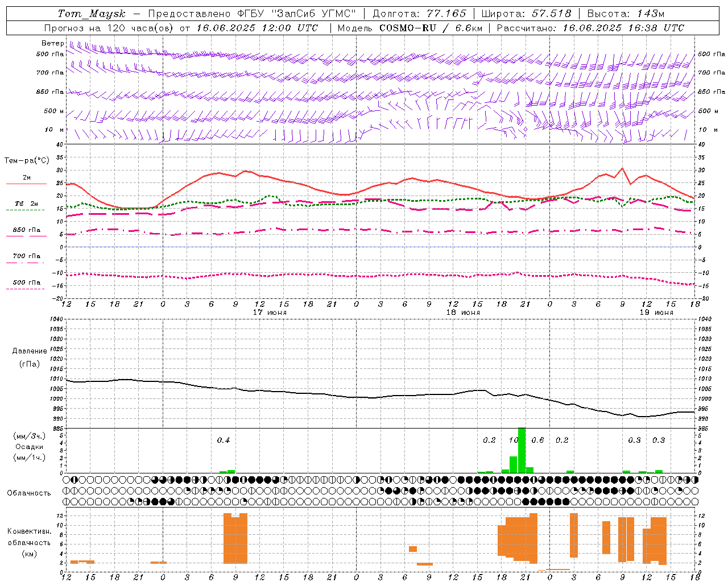728x582 pixels.
Task: Click the Тем-ра(°C) axis title
Action: 27,161
